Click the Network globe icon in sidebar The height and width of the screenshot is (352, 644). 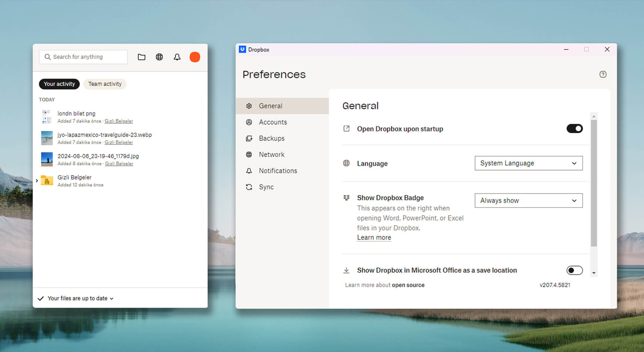(x=249, y=155)
